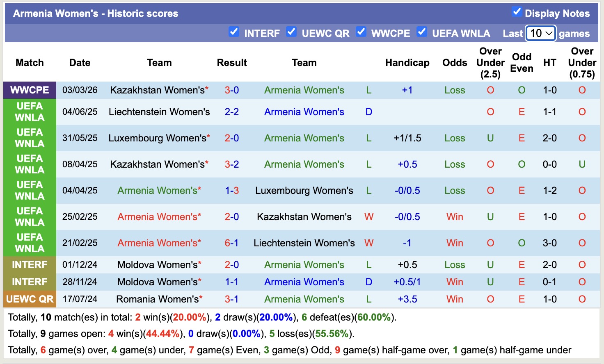Sort the table by Date column
The height and width of the screenshot is (364, 604).
(80, 63)
